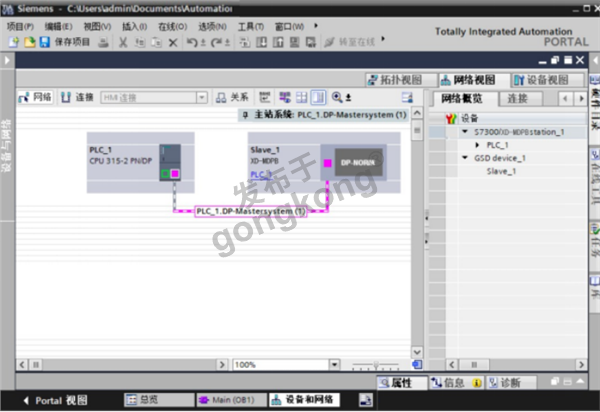The image size is (600, 412).
Task: Open the 信息 info tab
Action: point(456,383)
